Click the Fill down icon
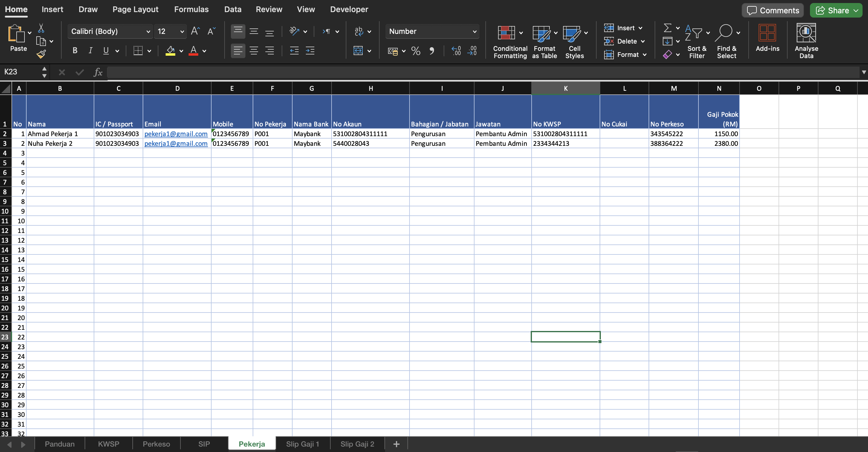 tap(667, 41)
